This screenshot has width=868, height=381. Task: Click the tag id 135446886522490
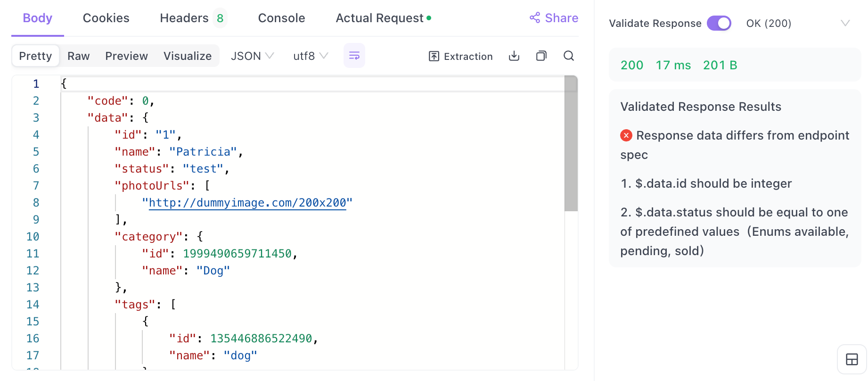click(261, 339)
